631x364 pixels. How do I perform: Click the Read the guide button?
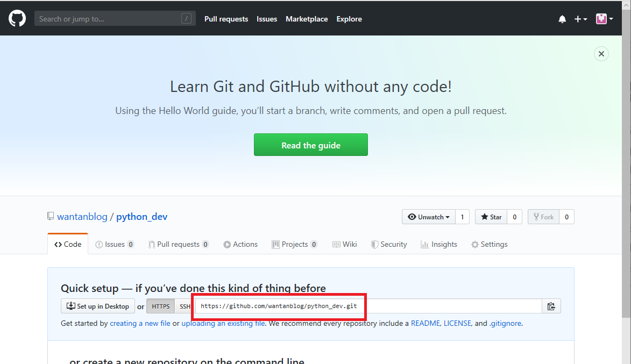[311, 145]
